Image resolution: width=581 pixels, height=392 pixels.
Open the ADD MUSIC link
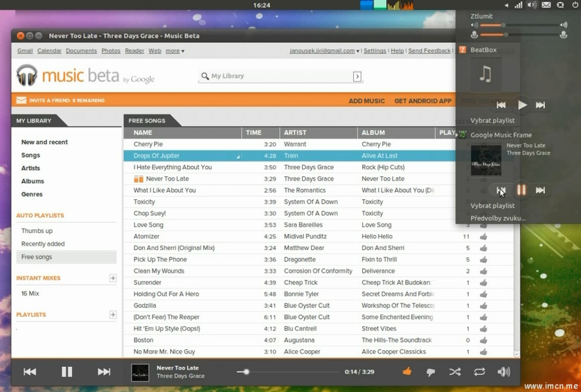click(366, 101)
